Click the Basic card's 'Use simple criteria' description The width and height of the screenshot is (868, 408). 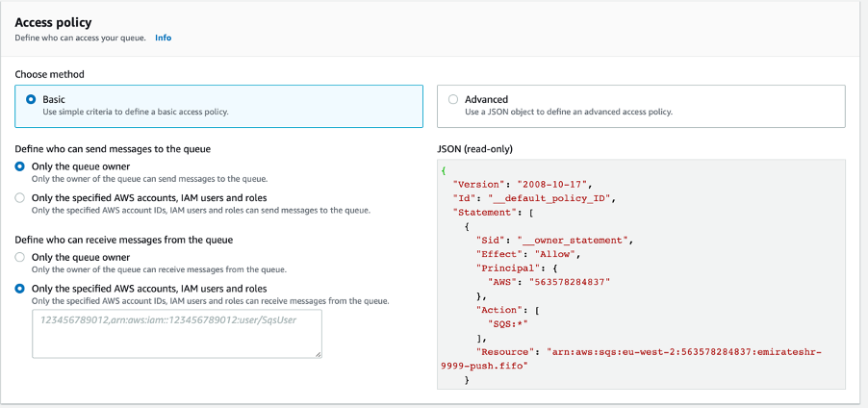tap(136, 112)
